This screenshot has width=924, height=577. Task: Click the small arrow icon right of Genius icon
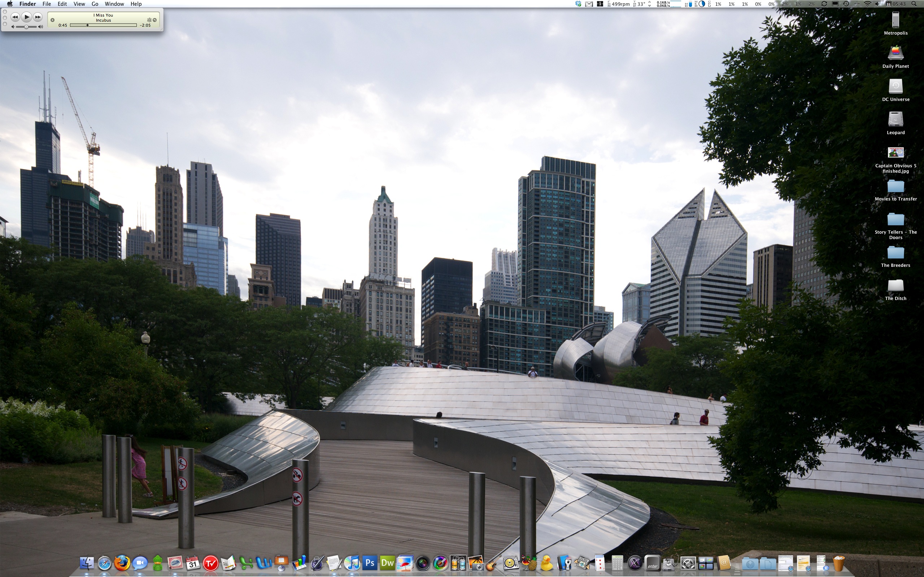pyautogui.click(x=154, y=20)
